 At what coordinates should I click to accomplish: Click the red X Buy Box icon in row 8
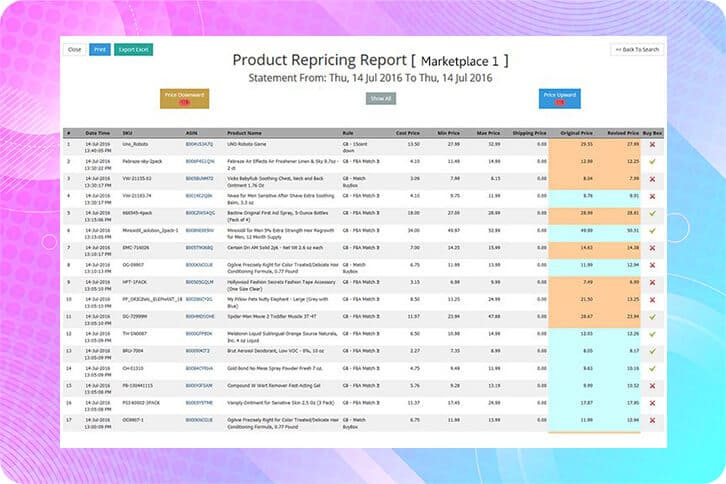pos(652,265)
